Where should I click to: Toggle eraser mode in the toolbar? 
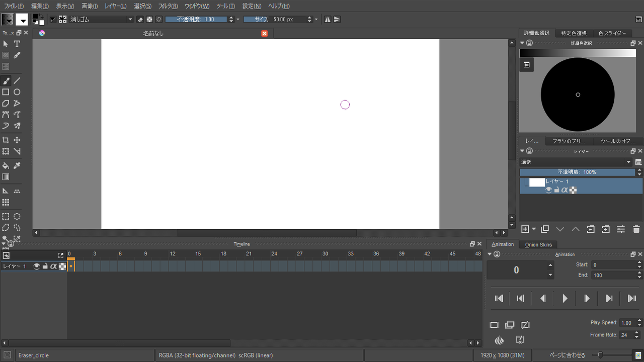140,19
